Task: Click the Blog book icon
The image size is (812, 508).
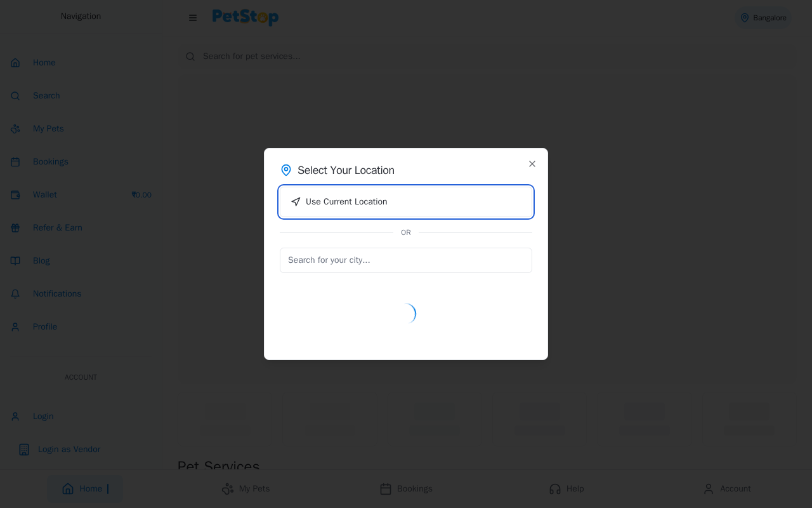Action: point(15,261)
